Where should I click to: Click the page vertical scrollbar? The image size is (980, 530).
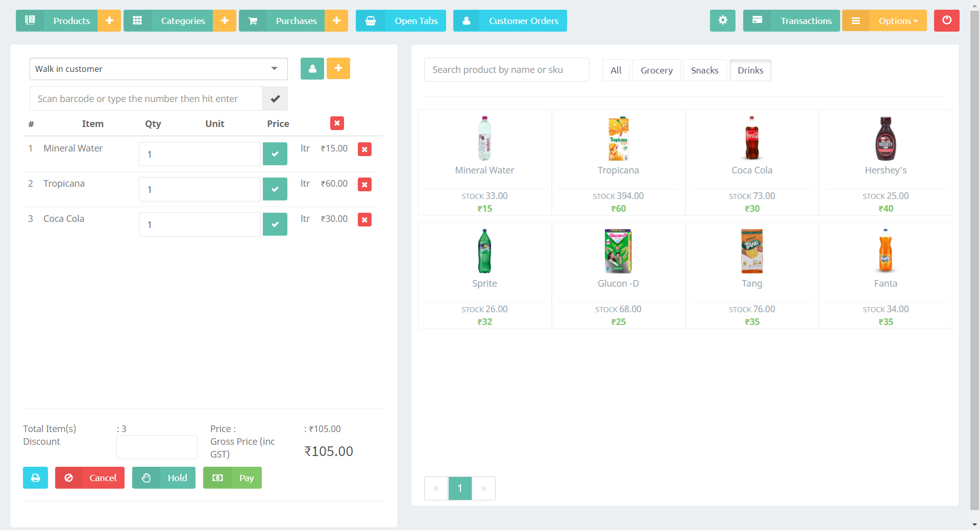pyautogui.click(x=974, y=260)
